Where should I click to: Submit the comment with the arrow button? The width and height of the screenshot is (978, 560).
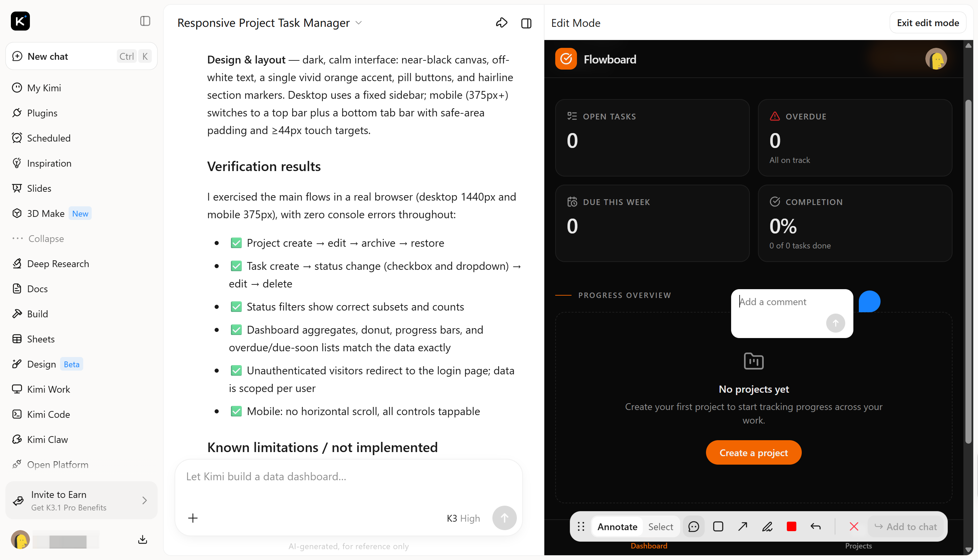click(x=835, y=323)
